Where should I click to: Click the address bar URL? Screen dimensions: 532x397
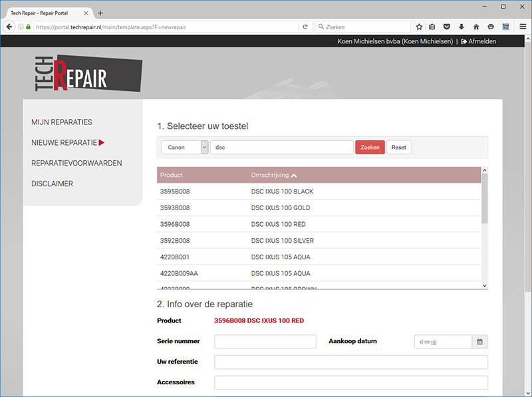point(111,27)
